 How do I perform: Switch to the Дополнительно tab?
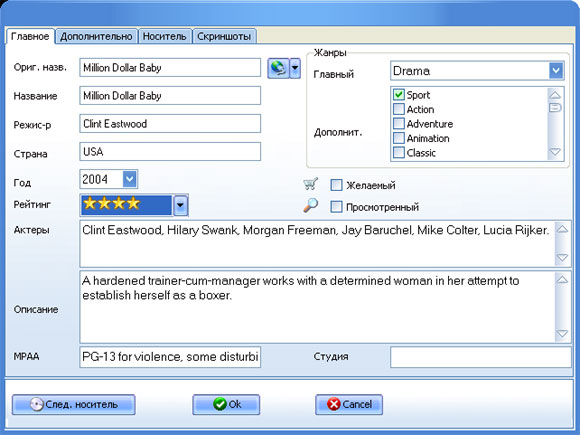point(96,36)
